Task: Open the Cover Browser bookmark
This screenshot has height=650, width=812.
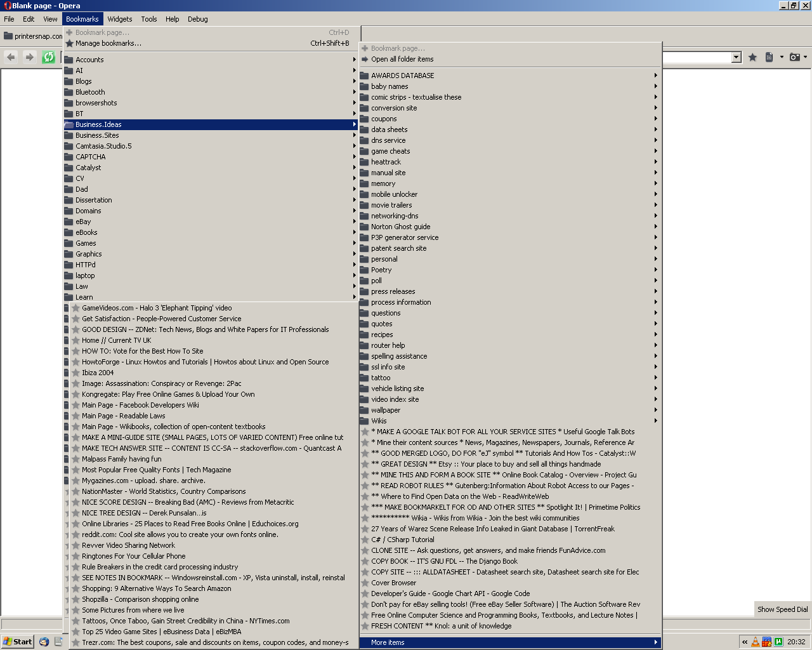Action: click(393, 583)
